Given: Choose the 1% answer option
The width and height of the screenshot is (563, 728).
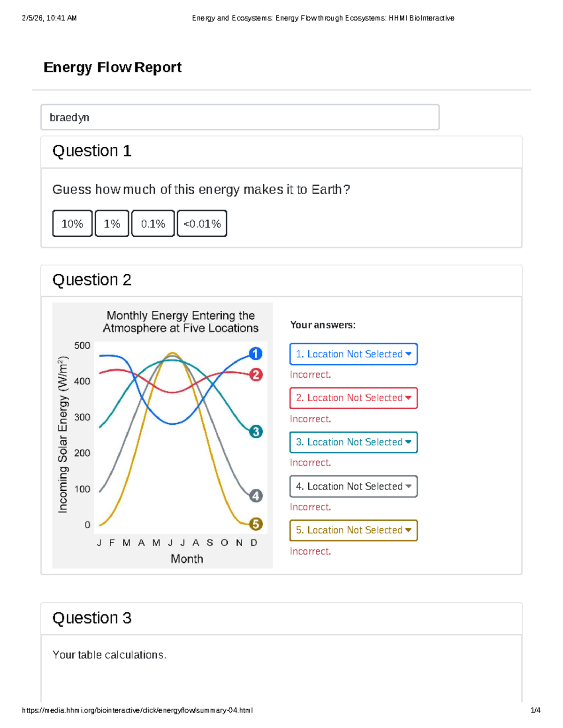Looking at the screenshot, I should (112, 224).
